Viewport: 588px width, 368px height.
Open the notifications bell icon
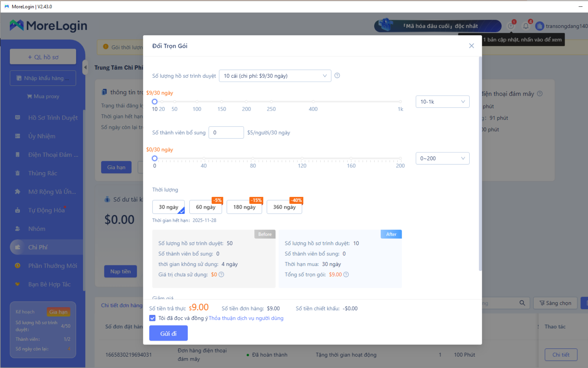pos(526,26)
